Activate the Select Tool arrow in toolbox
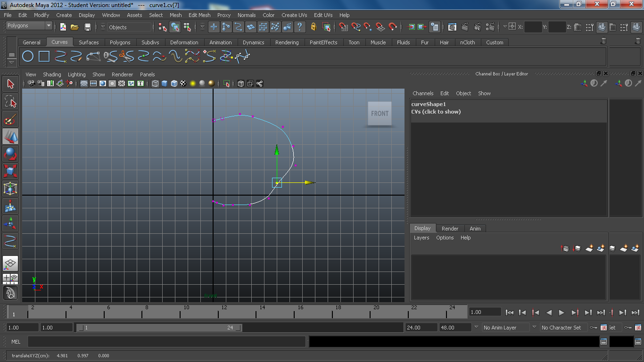Screen dimensions: 644x362 click(x=10, y=84)
